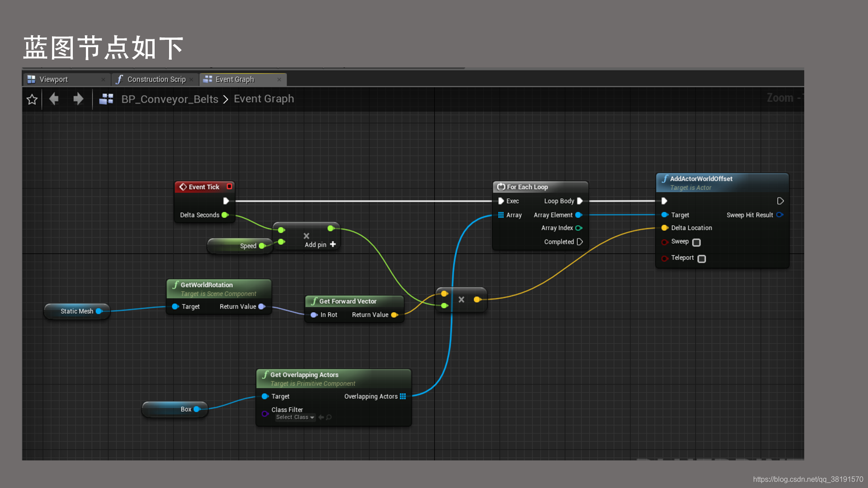Screen dimensions: 868x488
Task: Click Overlapping Actors array output pin
Action: (403, 397)
